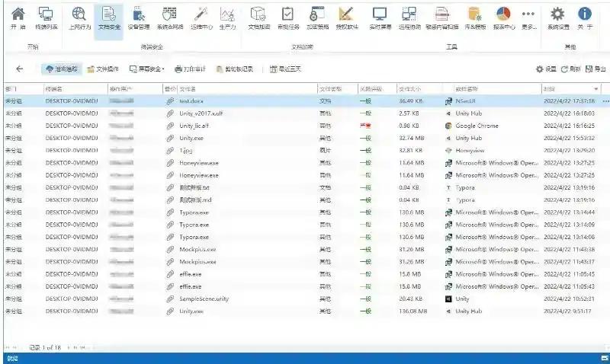The width and height of the screenshot is (610, 364).
Task: Switch to the 文件操作 tab
Action: tap(102, 69)
